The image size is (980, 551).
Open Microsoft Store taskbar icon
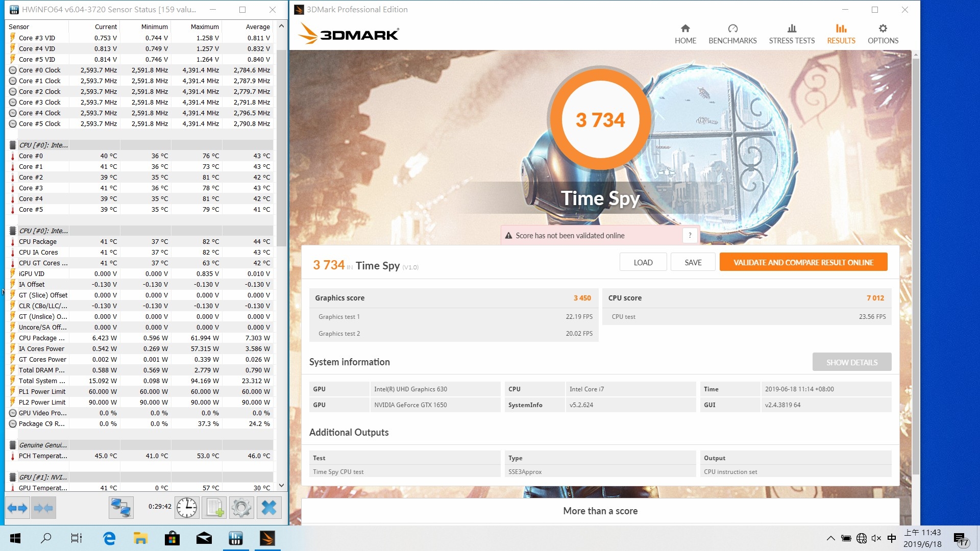click(x=172, y=538)
